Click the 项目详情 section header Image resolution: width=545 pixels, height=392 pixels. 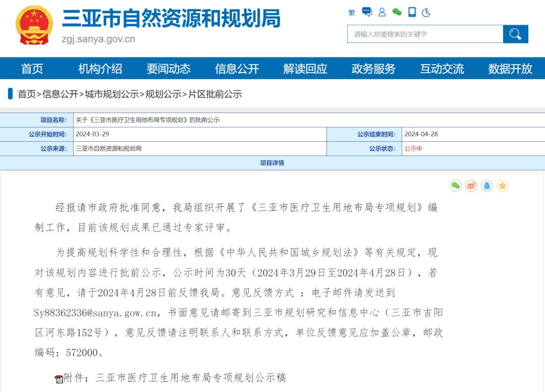point(272,162)
